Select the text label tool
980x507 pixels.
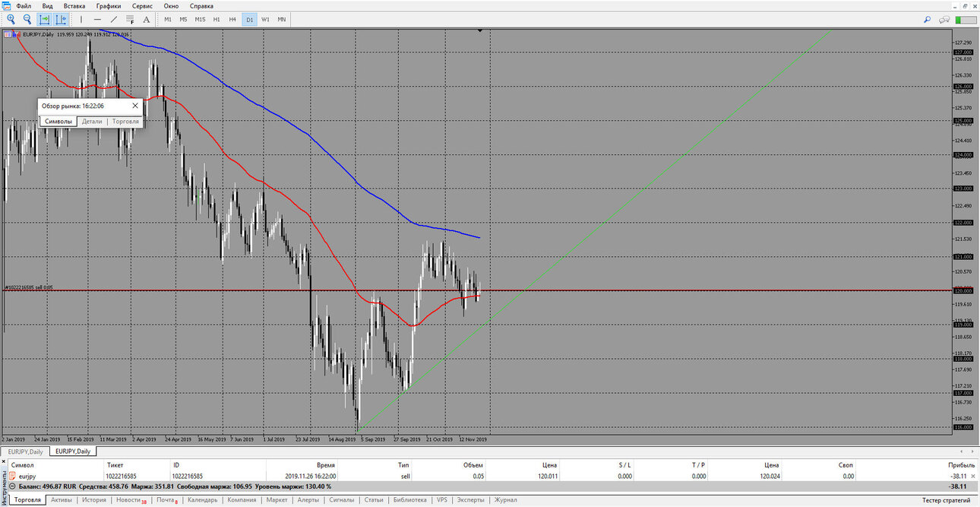(x=147, y=19)
